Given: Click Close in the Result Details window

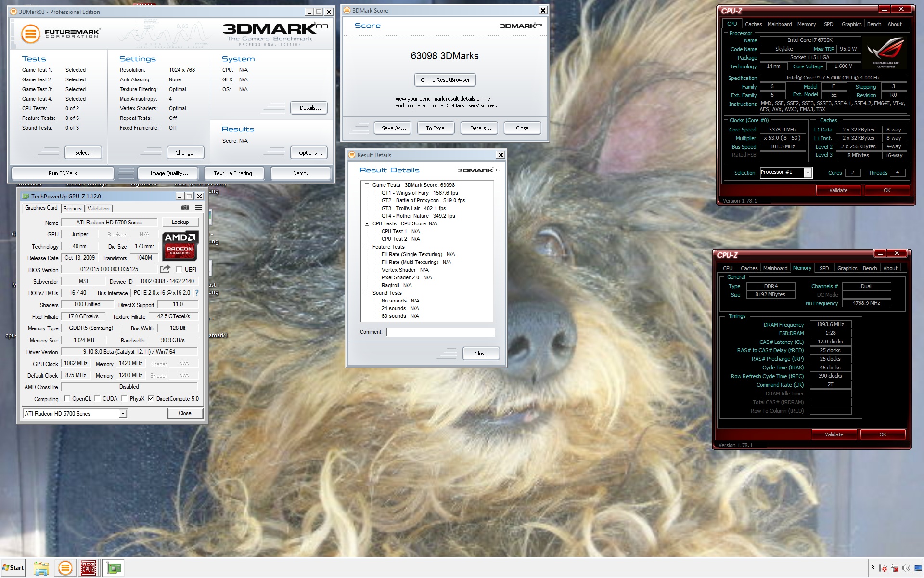Looking at the screenshot, I should click(481, 354).
